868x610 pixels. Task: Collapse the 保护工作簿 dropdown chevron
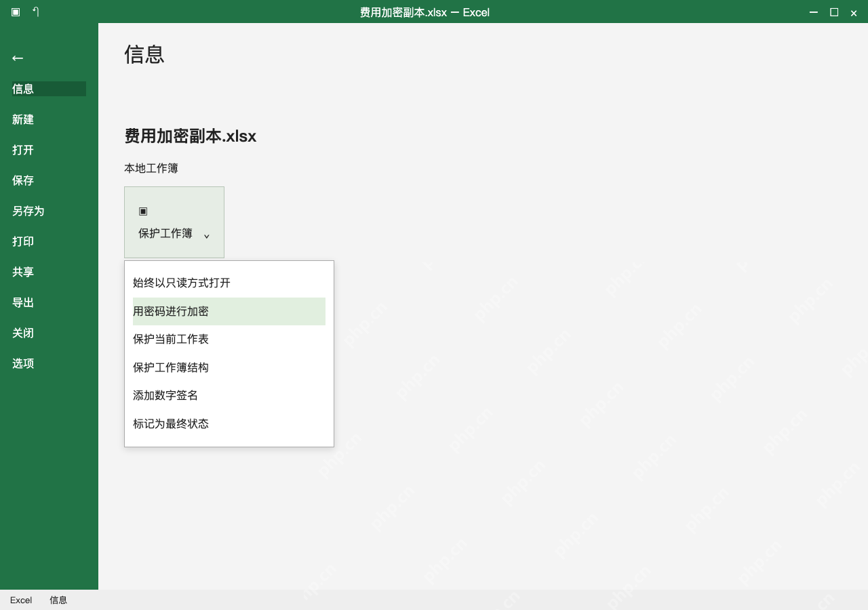207,235
